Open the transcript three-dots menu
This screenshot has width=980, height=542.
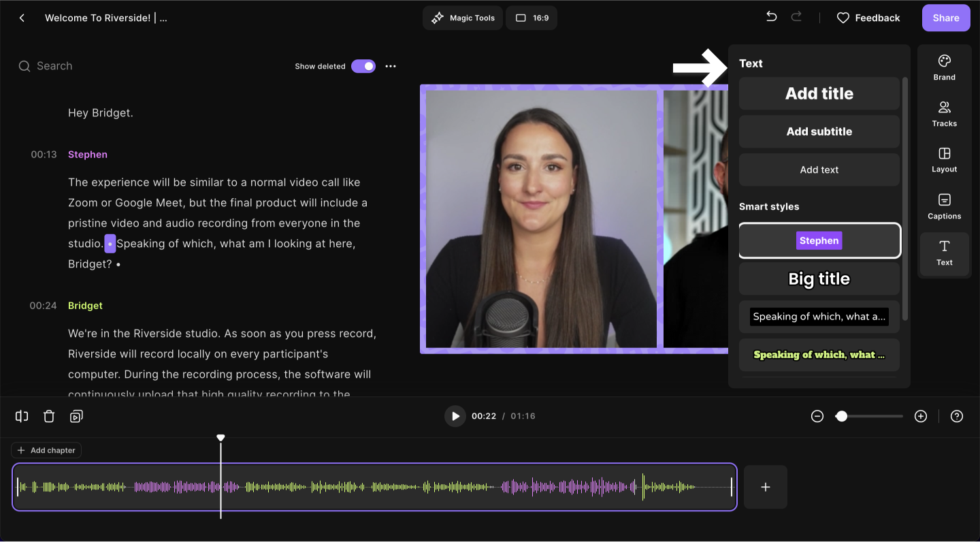click(x=391, y=66)
